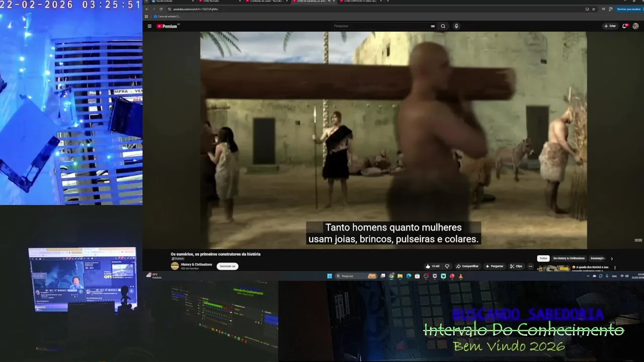Open Google Chrome from the taskbar
644x362 pixels.
click(x=391, y=276)
